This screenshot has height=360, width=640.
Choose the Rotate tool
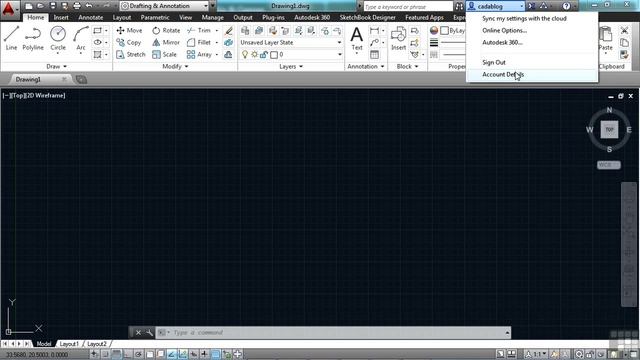166,31
